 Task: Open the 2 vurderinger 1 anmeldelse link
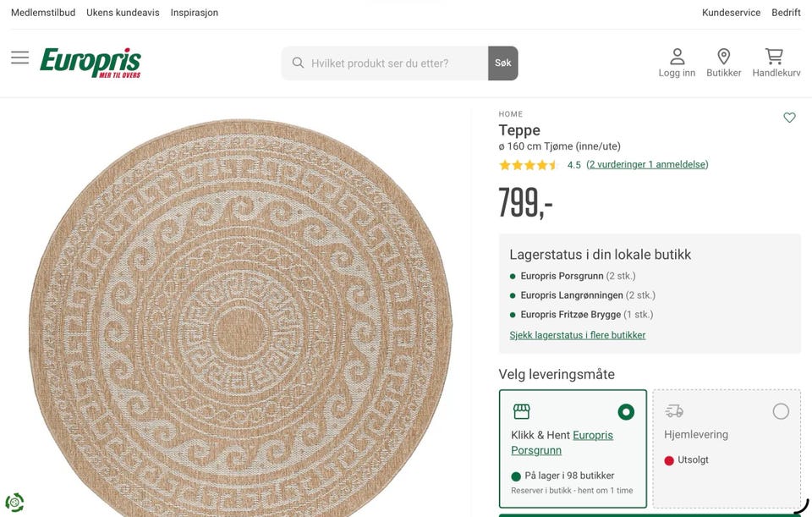647,164
